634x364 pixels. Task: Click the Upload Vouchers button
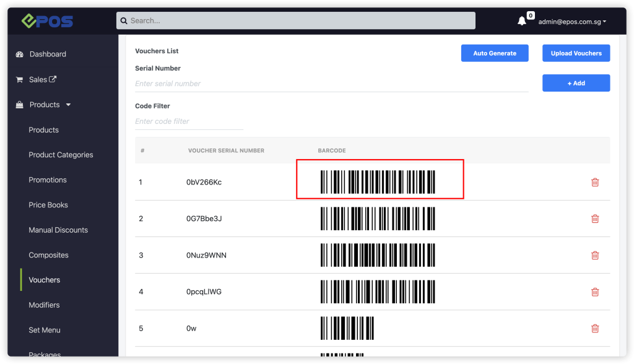(576, 53)
